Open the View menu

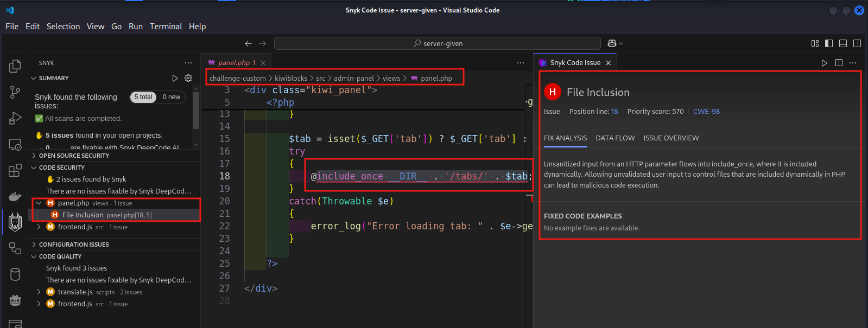pyautogui.click(x=96, y=26)
